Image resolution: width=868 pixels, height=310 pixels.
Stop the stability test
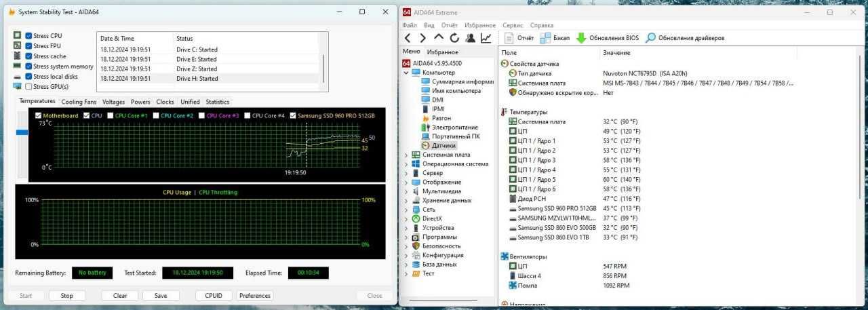(66, 296)
